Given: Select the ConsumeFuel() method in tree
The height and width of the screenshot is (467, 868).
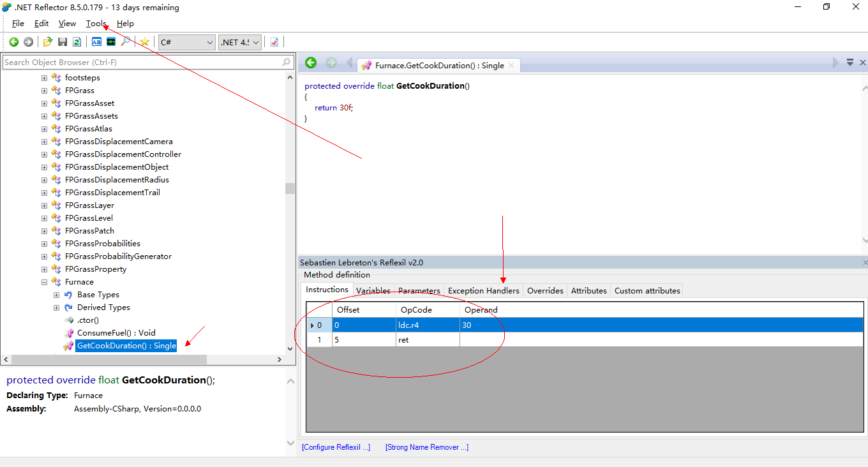Looking at the screenshot, I should 116,333.
